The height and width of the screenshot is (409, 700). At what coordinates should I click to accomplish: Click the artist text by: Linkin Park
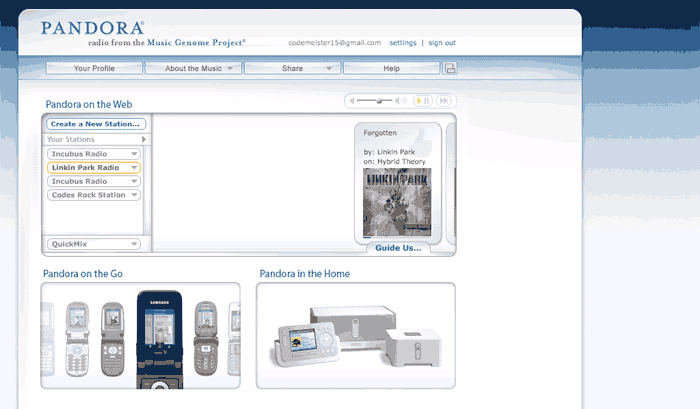coord(389,152)
